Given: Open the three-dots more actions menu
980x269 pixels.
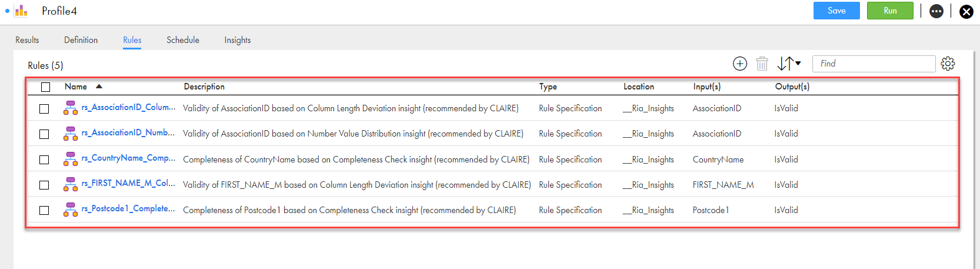Looking at the screenshot, I should click(936, 11).
